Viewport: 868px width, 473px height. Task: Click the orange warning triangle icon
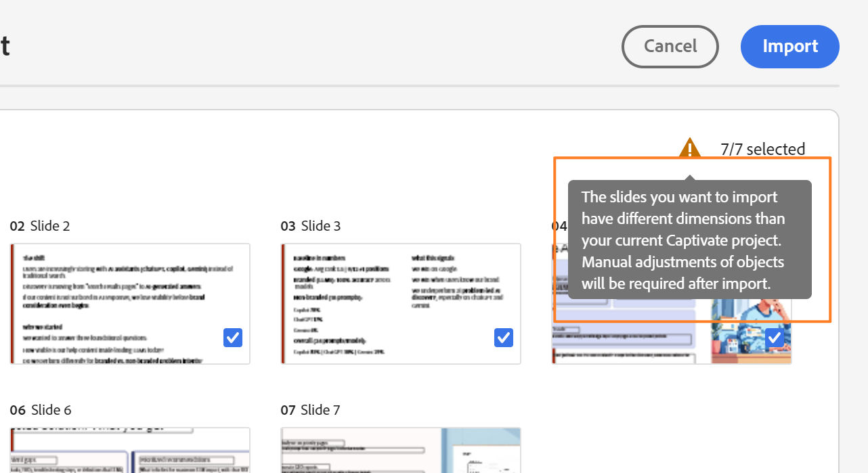click(x=689, y=148)
